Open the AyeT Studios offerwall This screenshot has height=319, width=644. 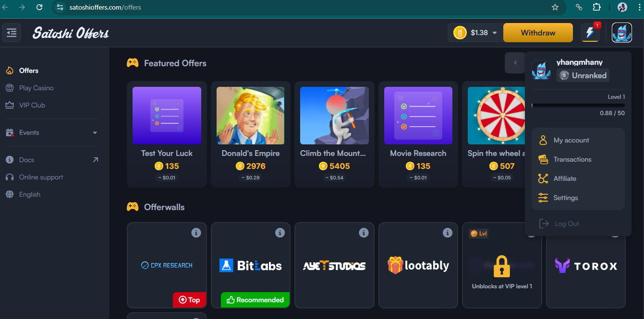(334, 265)
